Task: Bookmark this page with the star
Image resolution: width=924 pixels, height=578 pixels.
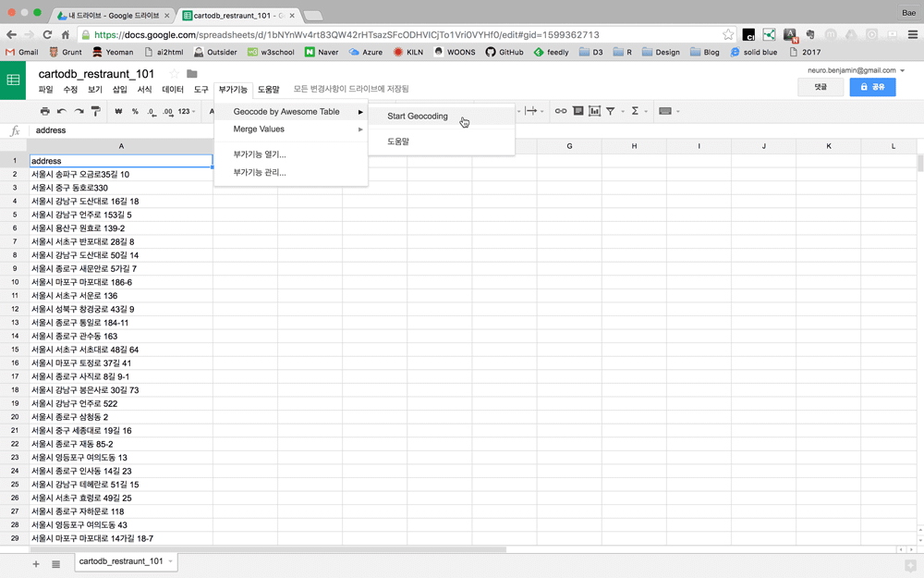Action: pos(728,35)
